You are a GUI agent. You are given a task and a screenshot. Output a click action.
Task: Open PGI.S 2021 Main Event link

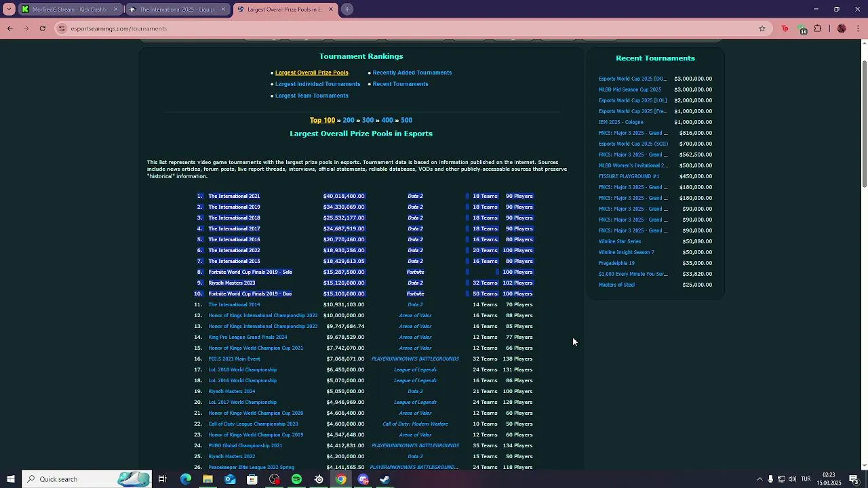click(x=234, y=359)
